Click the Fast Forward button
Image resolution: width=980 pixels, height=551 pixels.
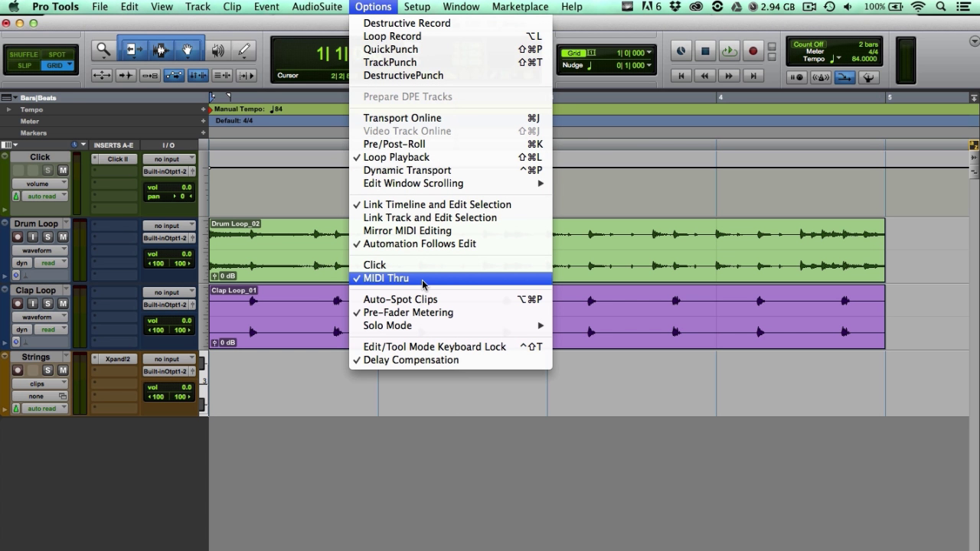(x=729, y=76)
